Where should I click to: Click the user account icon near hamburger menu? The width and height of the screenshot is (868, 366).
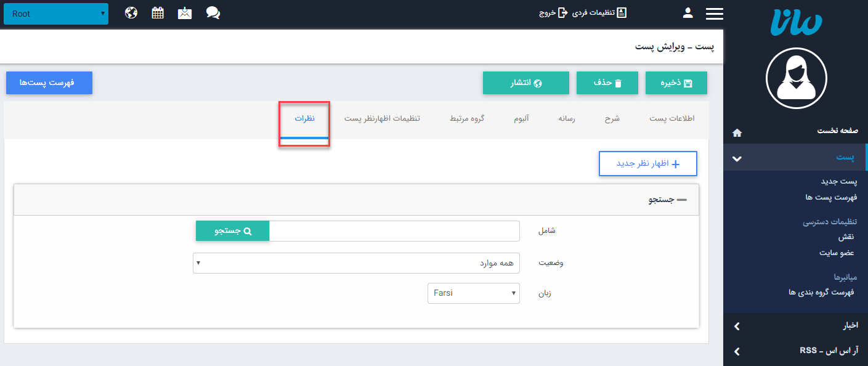click(688, 12)
